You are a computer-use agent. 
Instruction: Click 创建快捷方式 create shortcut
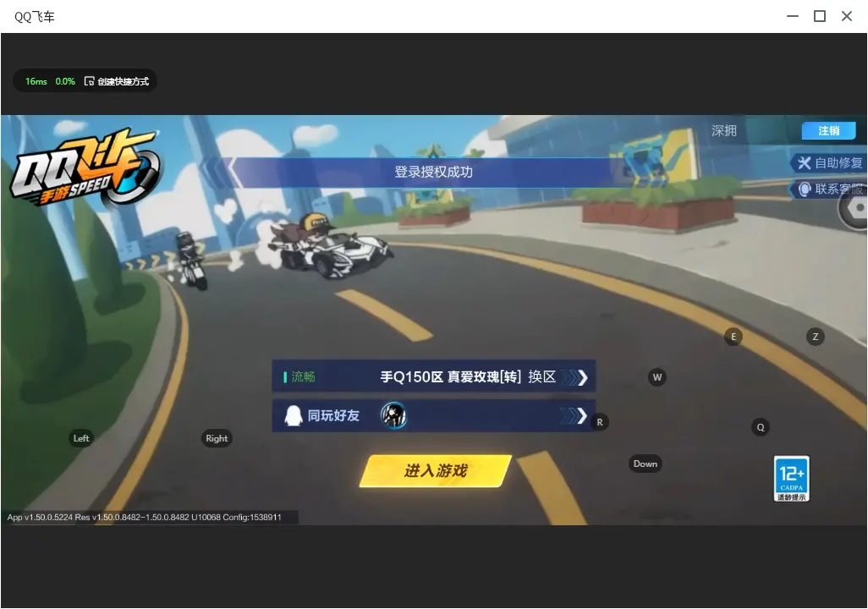(117, 81)
